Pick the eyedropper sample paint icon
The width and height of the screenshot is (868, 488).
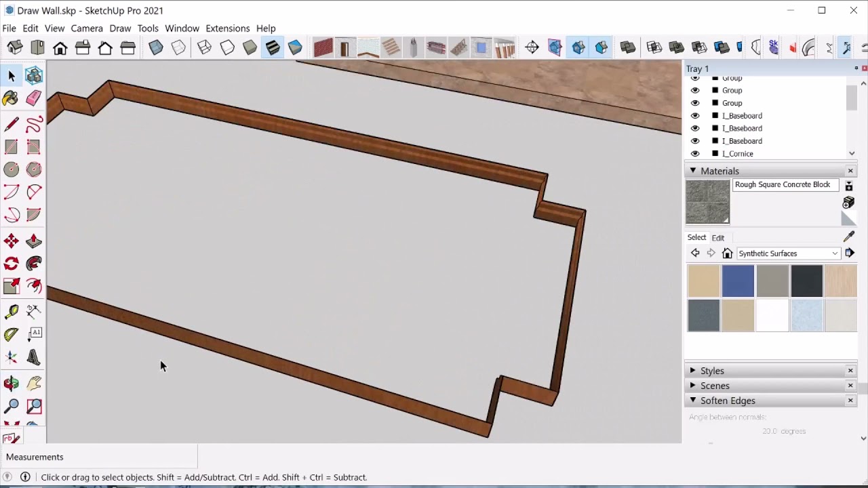click(849, 237)
